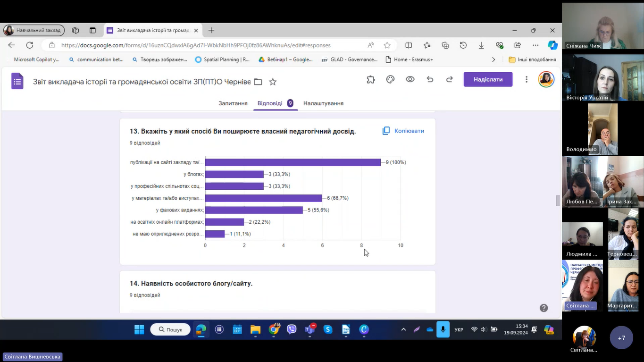644x362 pixels.
Task: Toggle the microphone icon in system tray
Action: coord(443,329)
